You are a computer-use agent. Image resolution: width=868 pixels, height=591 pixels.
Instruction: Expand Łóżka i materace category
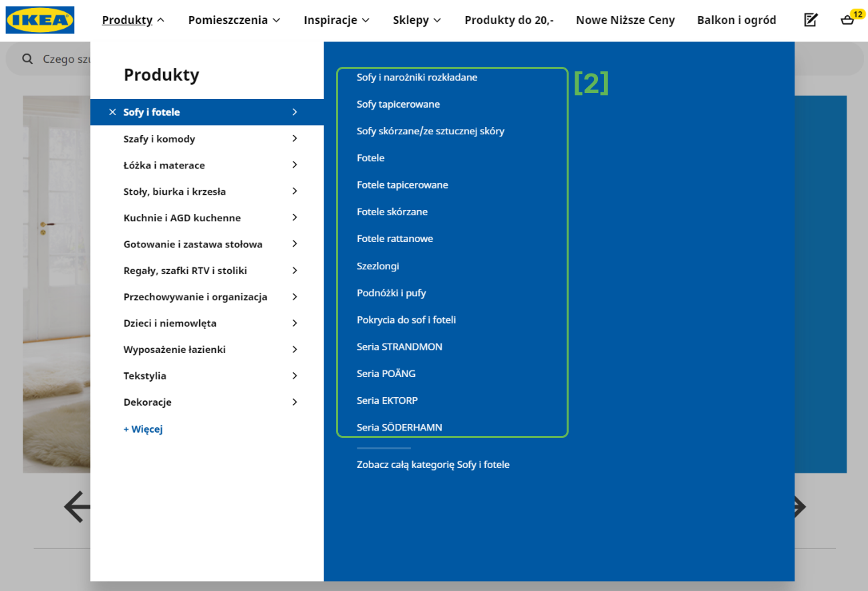[207, 165]
